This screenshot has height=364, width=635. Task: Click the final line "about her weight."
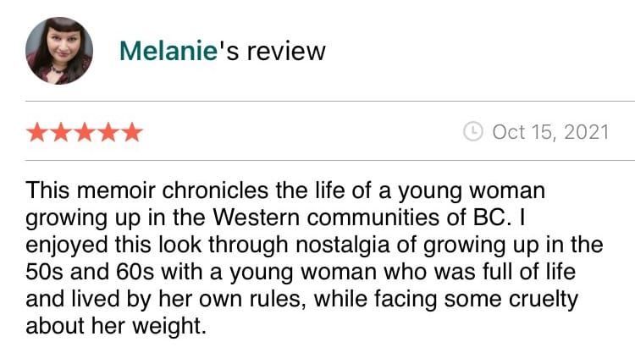[116, 326]
